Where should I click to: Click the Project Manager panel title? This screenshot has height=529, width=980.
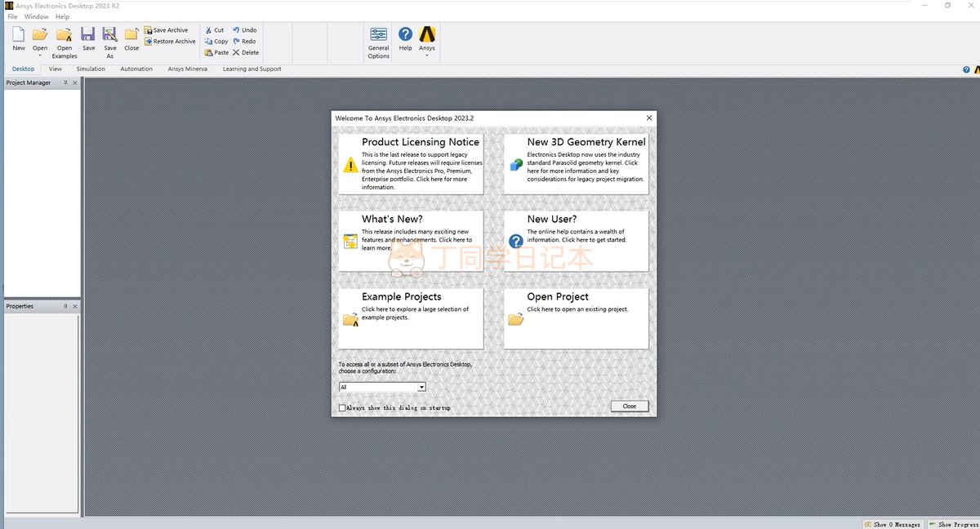click(x=29, y=82)
